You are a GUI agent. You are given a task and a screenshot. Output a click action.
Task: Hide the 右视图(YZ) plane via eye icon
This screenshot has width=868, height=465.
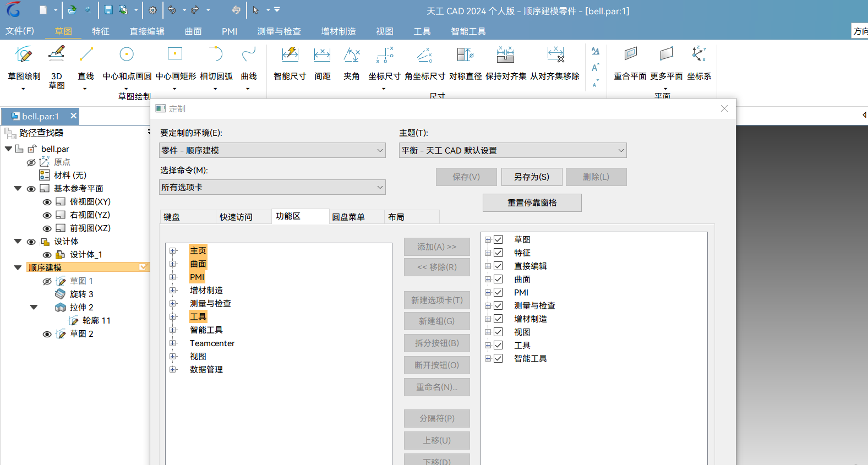click(x=47, y=215)
